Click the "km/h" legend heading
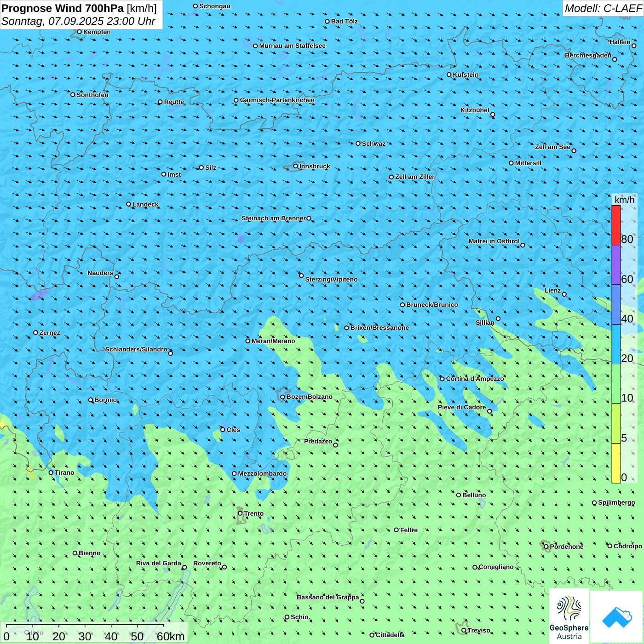 624,200
